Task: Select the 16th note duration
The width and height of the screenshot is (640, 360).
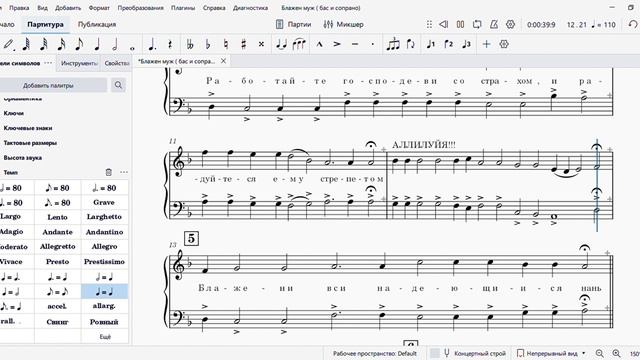Action: tap(61, 44)
